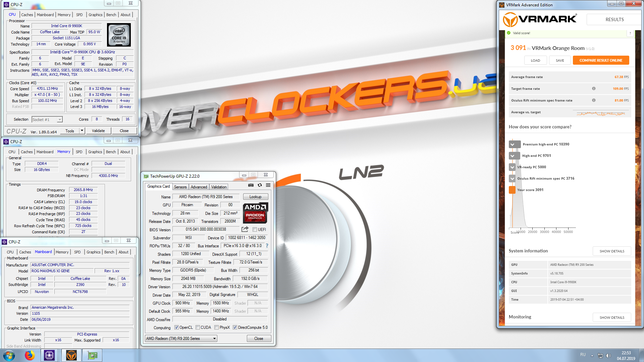Show details for Monitoring
Screen dimensions: 644x362
coord(612,317)
